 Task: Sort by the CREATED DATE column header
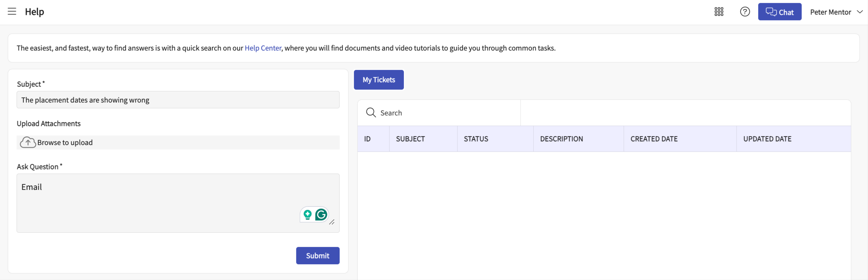[x=654, y=139]
